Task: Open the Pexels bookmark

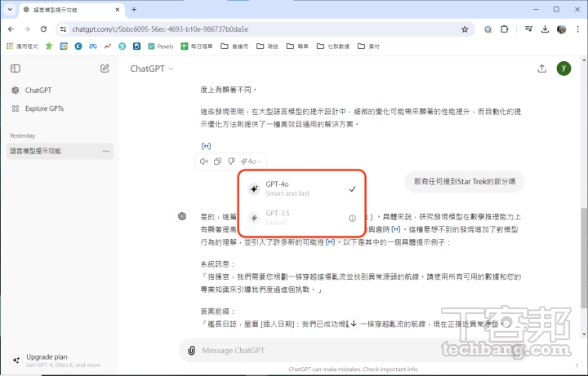Action: click(x=161, y=46)
